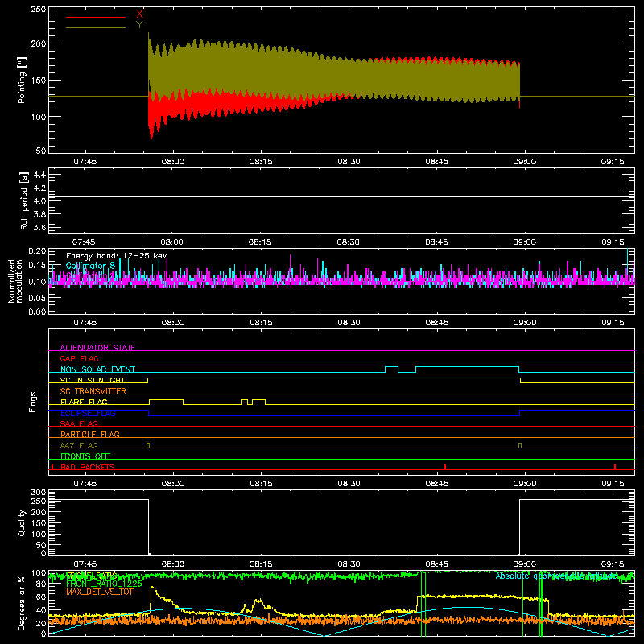The height and width of the screenshot is (644, 644).
Task: Click the Roll period axis title
Action: [23, 200]
